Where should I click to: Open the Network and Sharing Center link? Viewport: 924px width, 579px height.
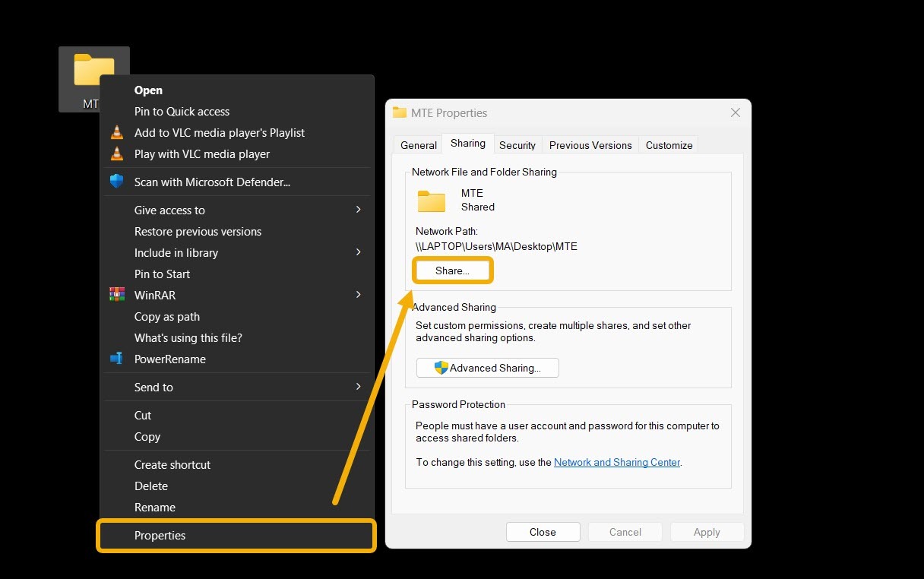pos(616,462)
